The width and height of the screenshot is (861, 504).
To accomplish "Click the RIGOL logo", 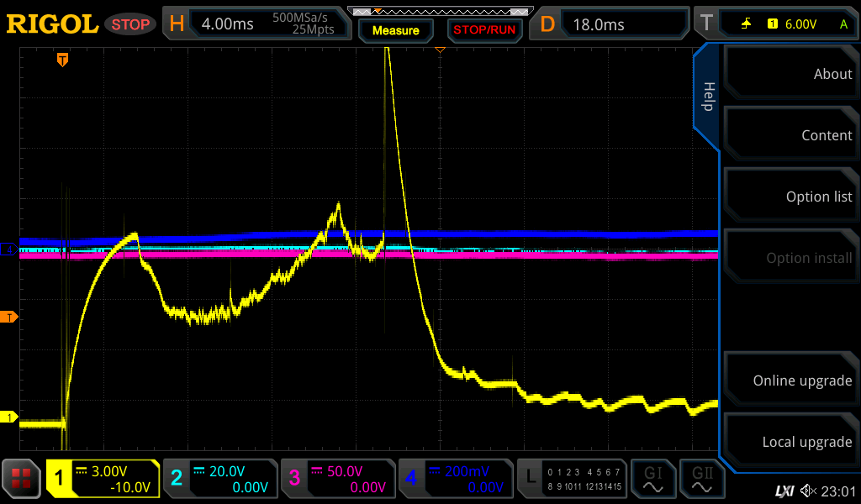I will click(x=52, y=24).
